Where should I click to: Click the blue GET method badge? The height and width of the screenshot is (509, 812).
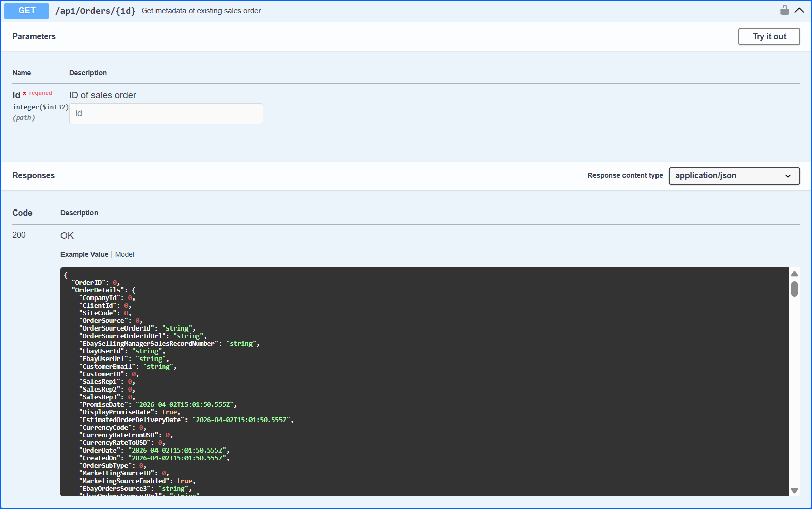(26, 11)
